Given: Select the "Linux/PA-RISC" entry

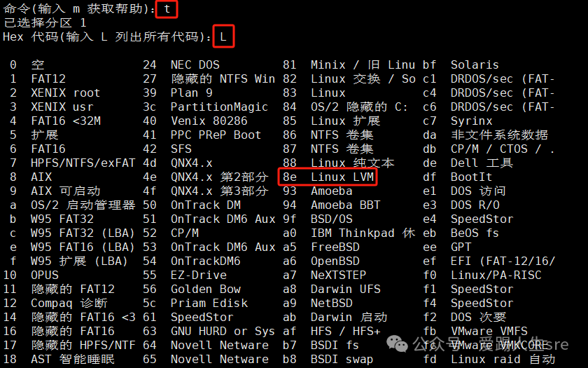Looking at the screenshot, I should click(496, 275).
